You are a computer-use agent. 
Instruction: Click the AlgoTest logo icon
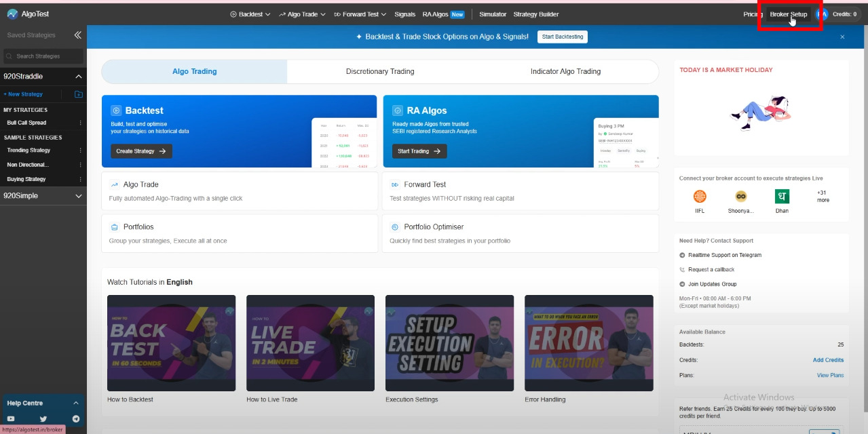12,14
